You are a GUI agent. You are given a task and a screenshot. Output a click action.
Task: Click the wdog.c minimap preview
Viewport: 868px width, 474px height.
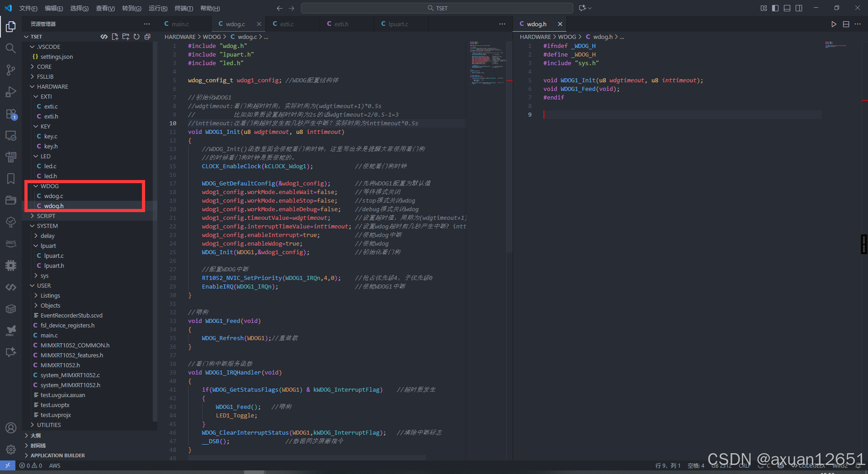coord(487,63)
